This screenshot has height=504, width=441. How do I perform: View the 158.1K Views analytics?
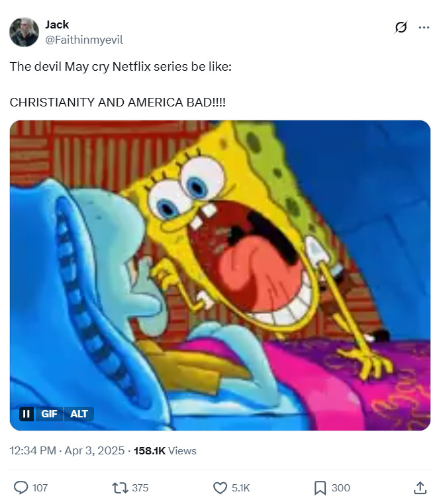click(165, 450)
